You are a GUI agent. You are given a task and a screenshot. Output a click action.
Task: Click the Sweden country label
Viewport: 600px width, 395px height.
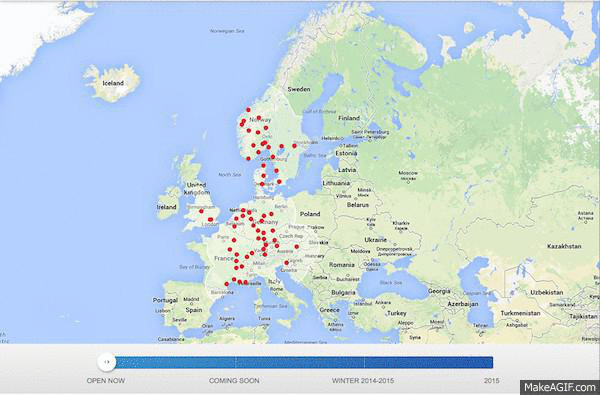(x=299, y=89)
